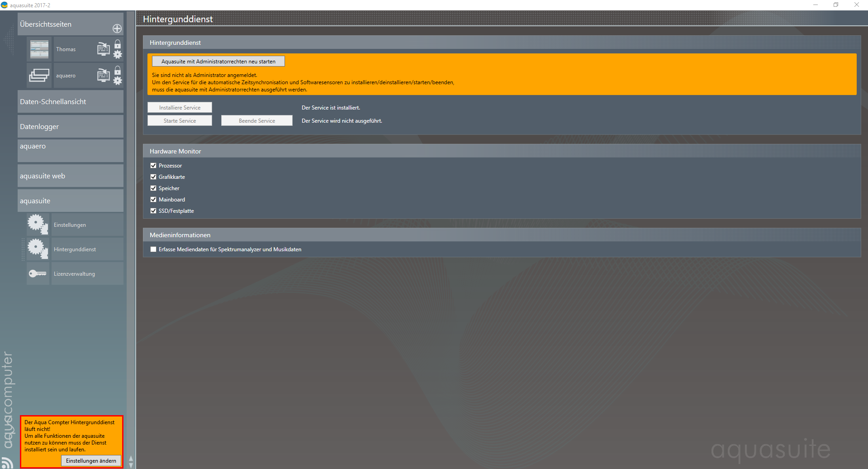Screen dimensions: 868x469
Task: Restart Aquasuite with administrator rights
Action: 218,62
